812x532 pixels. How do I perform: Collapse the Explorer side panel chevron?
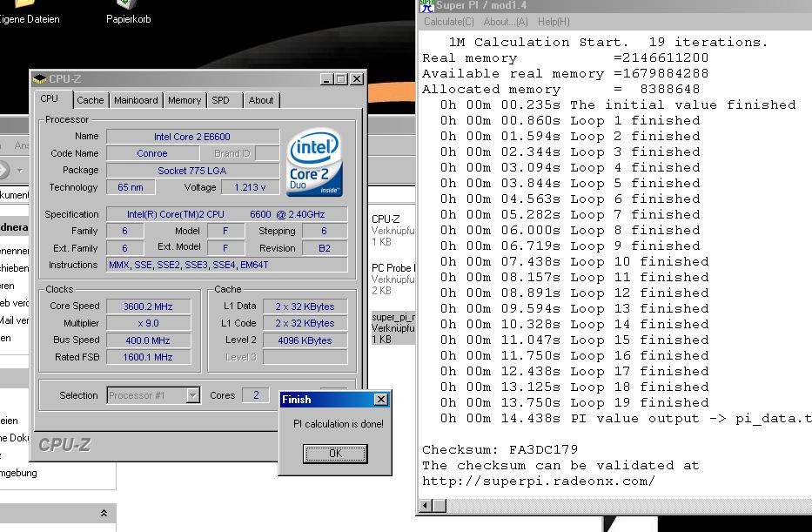click(104, 514)
